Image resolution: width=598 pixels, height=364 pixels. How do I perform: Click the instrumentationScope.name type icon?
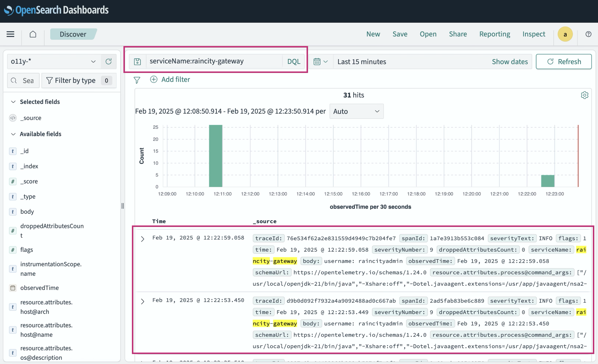[x=13, y=269]
